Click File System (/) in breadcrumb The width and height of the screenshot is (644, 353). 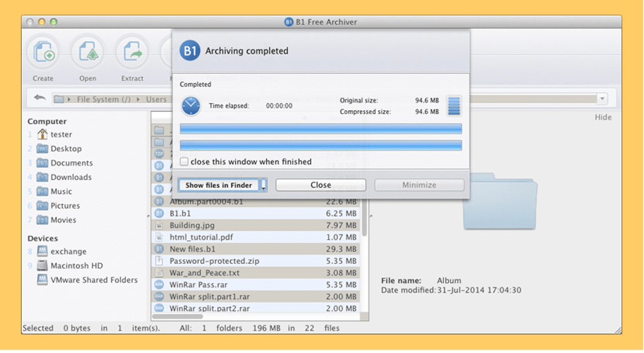103,100
